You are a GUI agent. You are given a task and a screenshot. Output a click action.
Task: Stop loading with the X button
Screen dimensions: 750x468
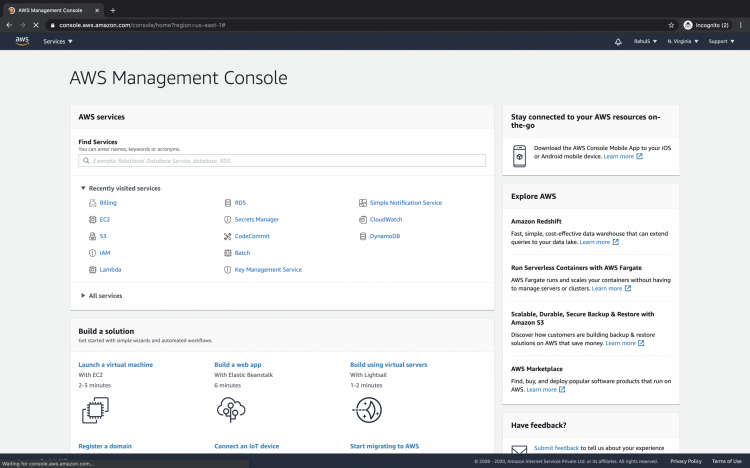coord(35,25)
